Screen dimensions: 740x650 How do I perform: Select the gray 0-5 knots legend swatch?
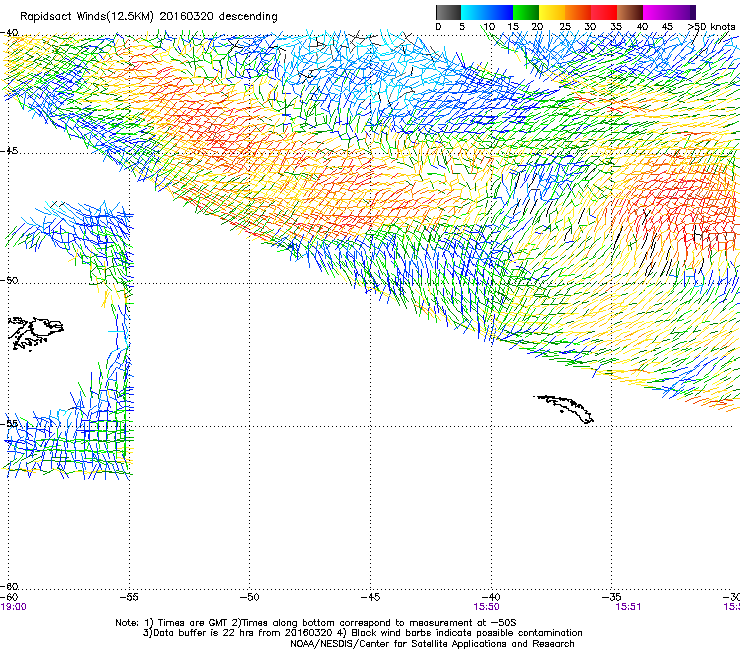(x=449, y=12)
